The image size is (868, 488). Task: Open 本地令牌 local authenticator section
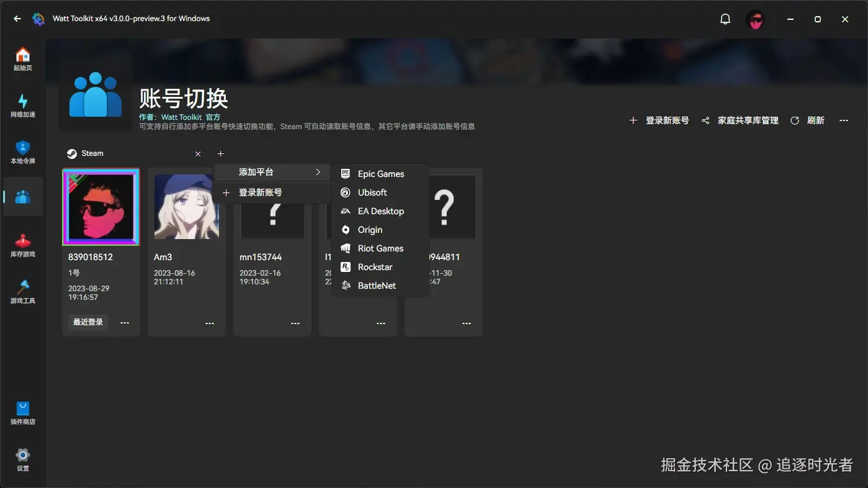[23, 152]
